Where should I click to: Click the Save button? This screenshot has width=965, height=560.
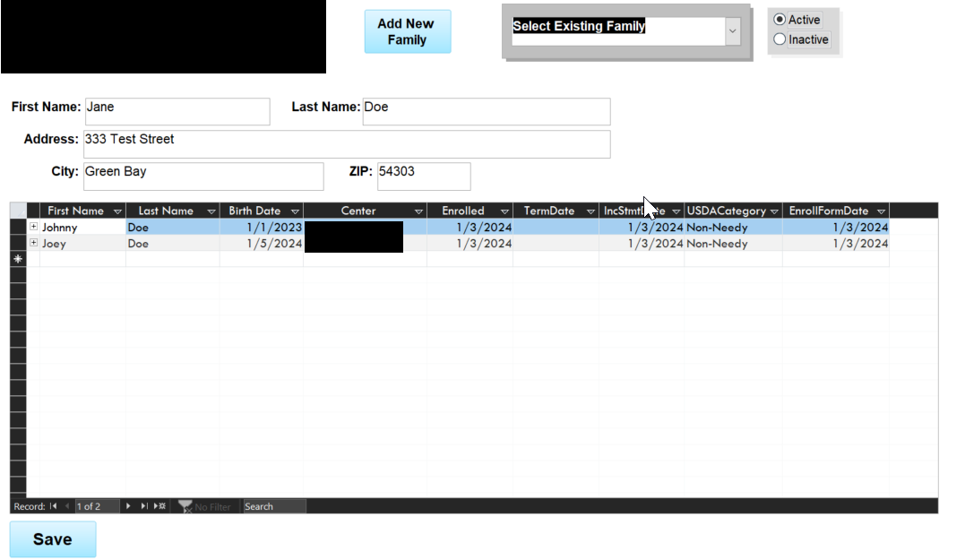pyautogui.click(x=52, y=538)
